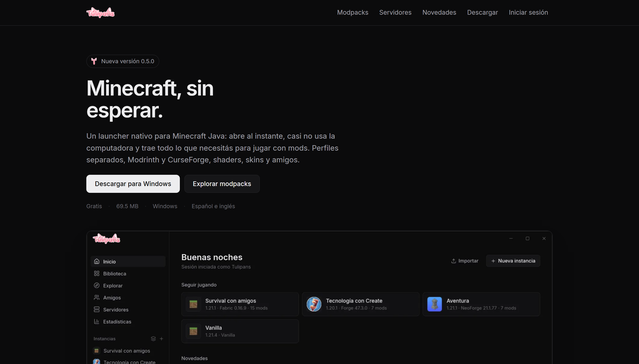Click the '69.5 MB' file size text
Image resolution: width=639 pixels, height=364 pixels.
coord(127,206)
